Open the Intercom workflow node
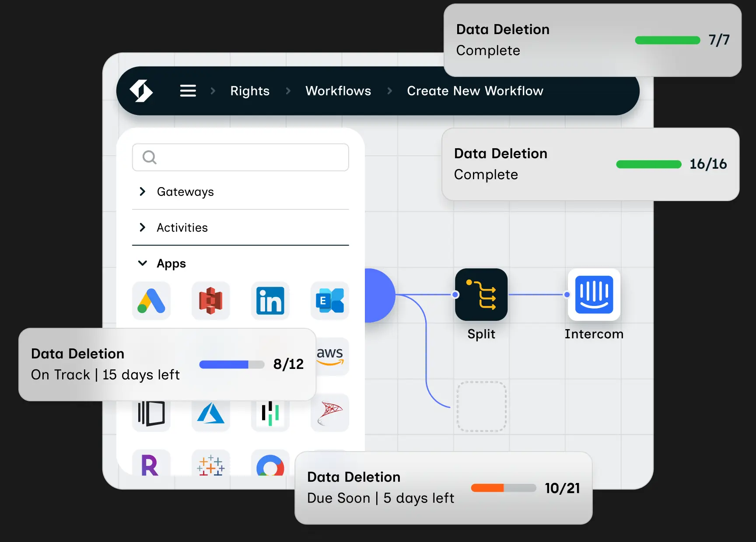756x542 pixels. 594,295
